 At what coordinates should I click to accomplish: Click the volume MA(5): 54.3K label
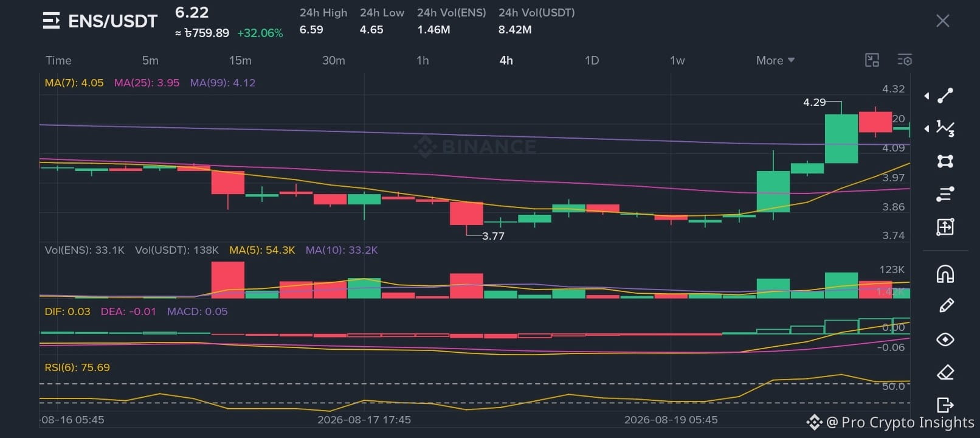coord(262,250)
